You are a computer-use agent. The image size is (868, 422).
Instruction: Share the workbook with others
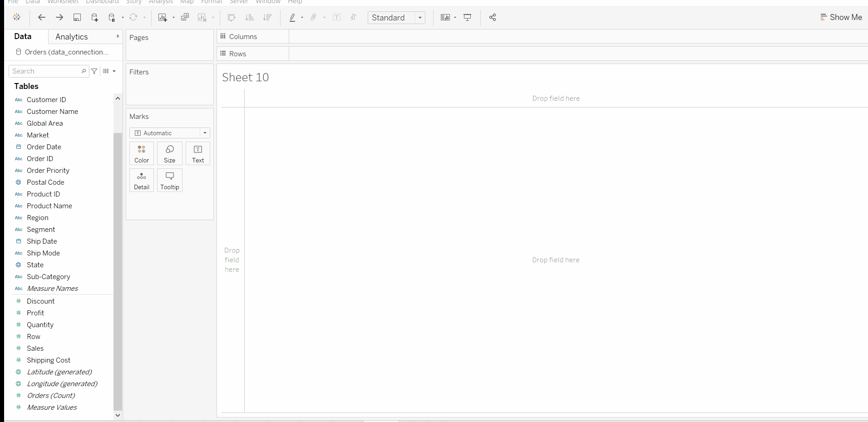493,17
